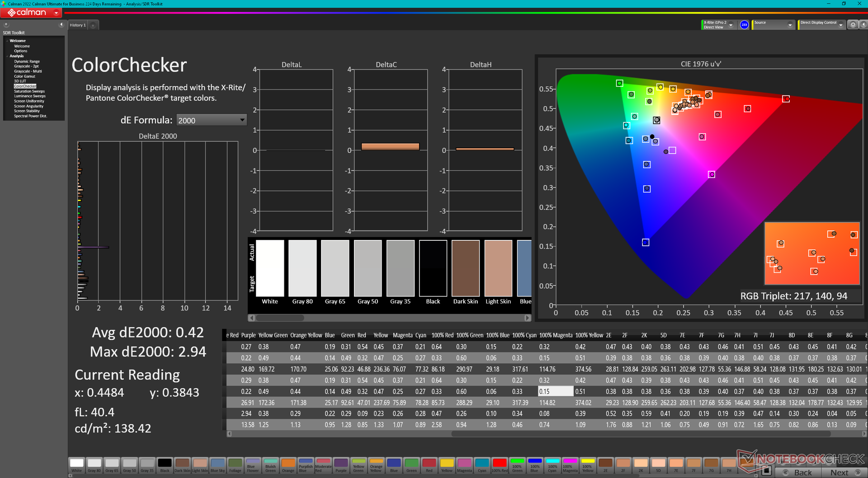Add a new history tab
868x478 pixels.
(x=93, y=25)
